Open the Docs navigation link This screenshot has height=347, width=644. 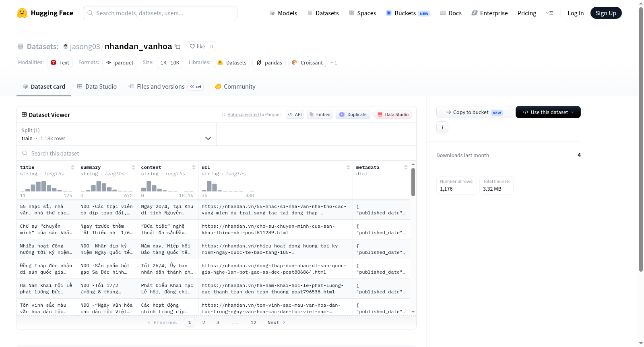(x=451, y=13)
